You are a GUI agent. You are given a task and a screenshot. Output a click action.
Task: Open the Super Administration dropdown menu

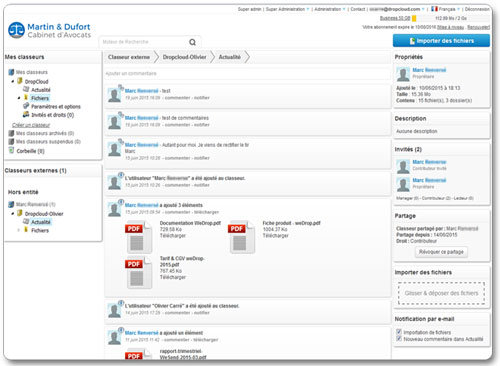point(287,9)
